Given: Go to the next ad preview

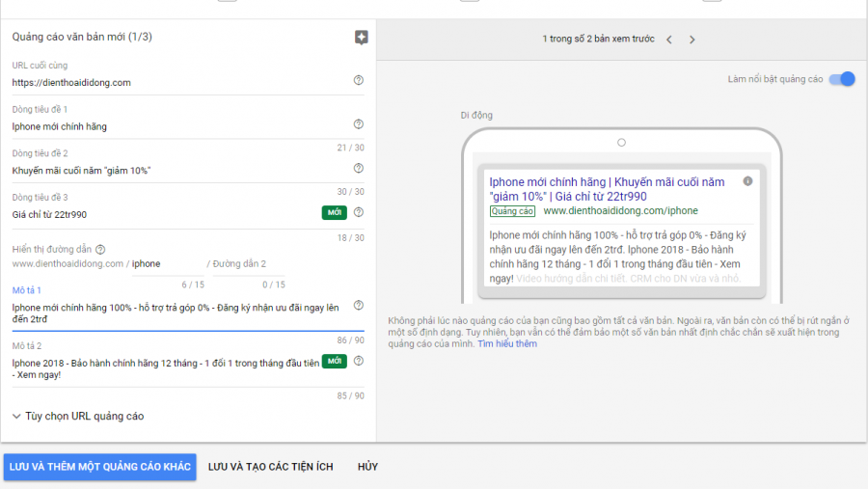Looking at the screenshot, I should pyautogui.click(x=692, y=40).
